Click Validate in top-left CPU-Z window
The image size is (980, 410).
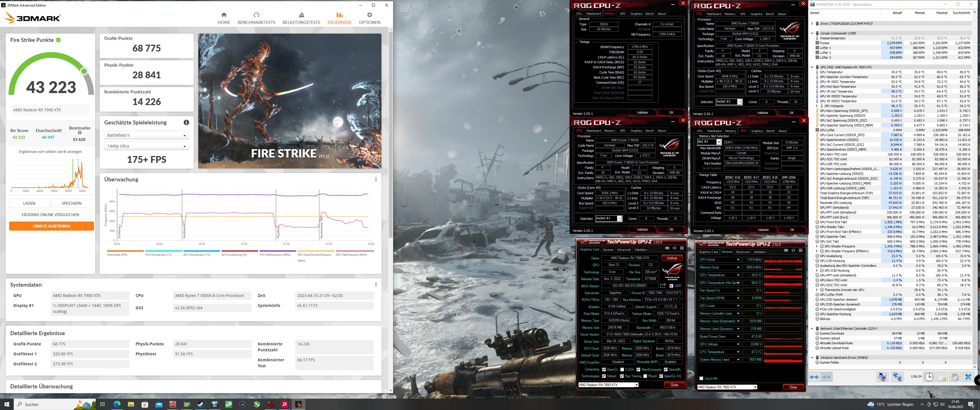pos(642,112)
